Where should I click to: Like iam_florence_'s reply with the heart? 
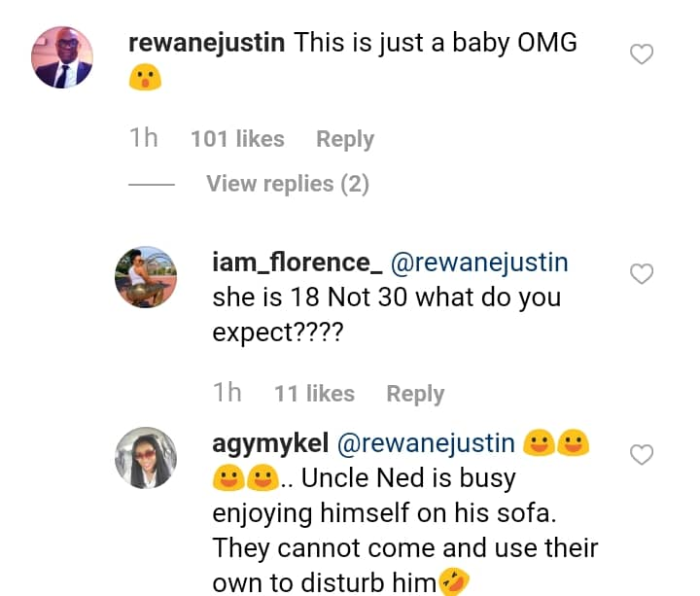[x=642, y=275]
